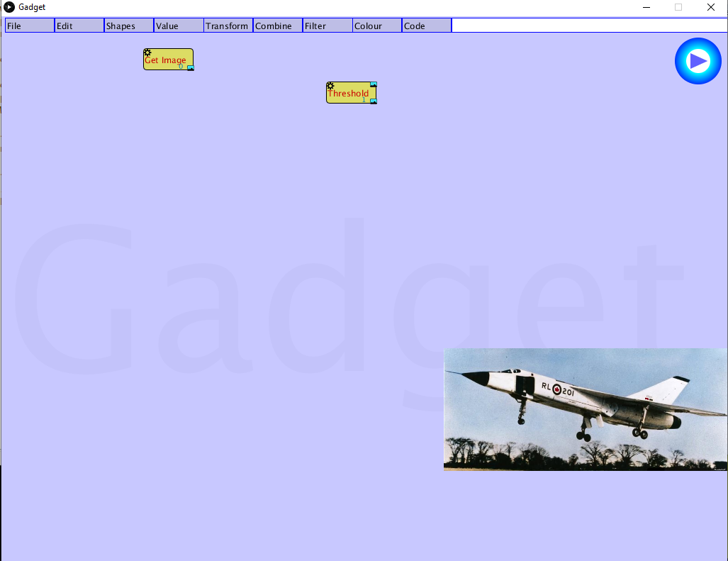728x561 pixels.
Task: Open the Combine menu
Action: pyautogui.click(x=278, y=26)
